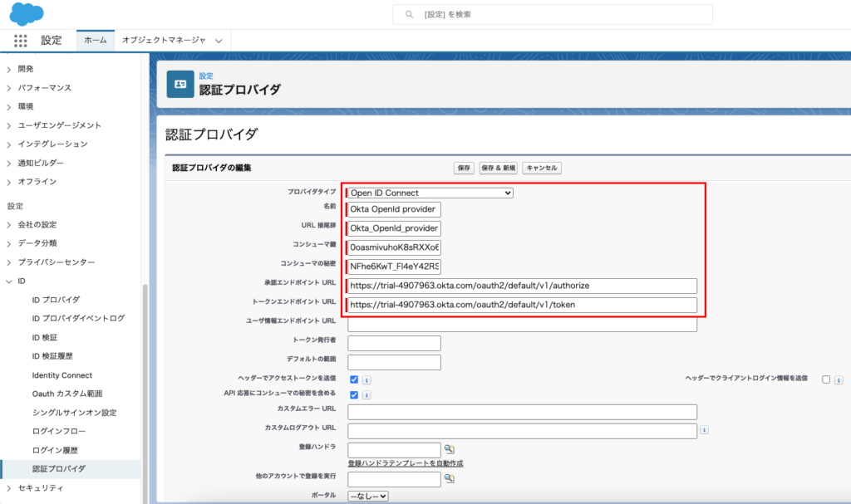Open the App Launcher grid icon

click(21, 40)
